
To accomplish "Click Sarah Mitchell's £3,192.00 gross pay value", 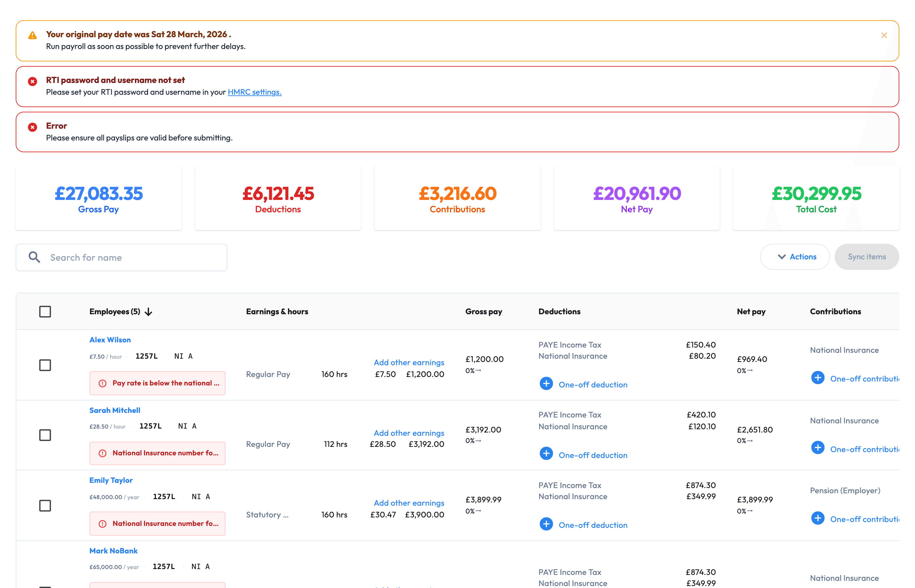I will [483, 430].
